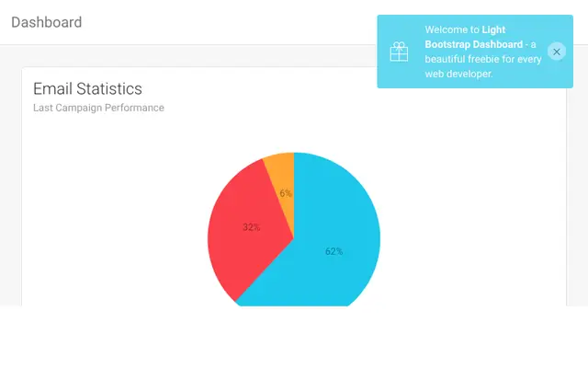Click the Dashboard page title
This screenshot has width=588, height=368.
(47, 22)
